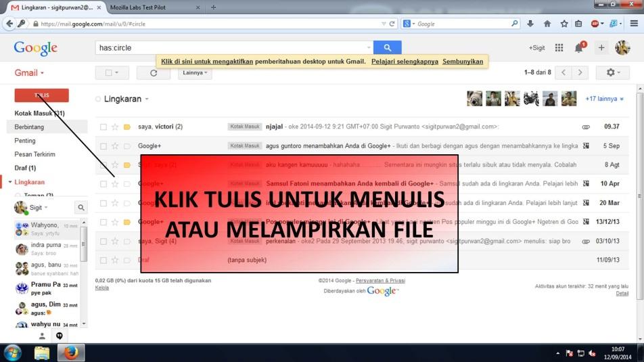Hide notification bar with Sembunyikan
Screen dimensions: 644x362
463,62
